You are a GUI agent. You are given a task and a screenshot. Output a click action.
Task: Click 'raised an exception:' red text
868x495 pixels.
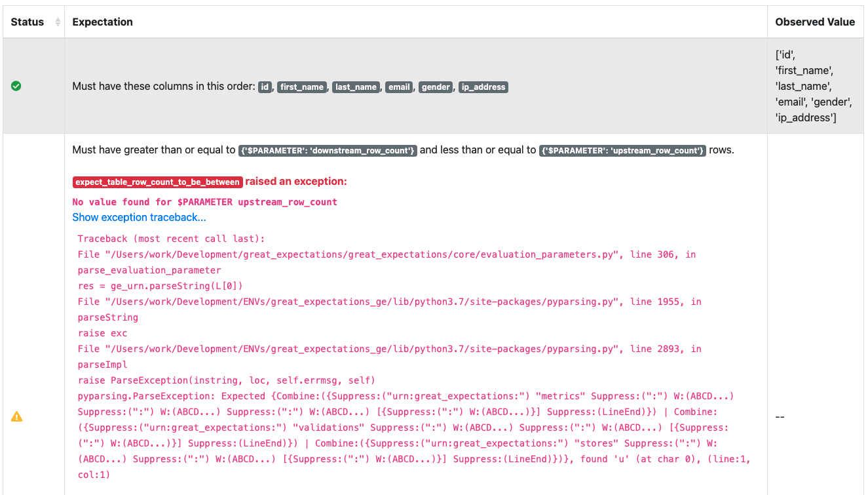coord(296,182)
